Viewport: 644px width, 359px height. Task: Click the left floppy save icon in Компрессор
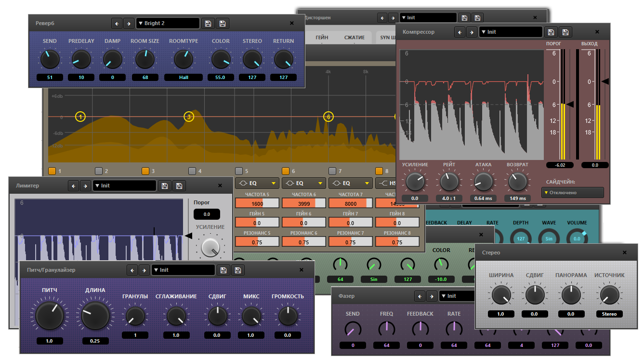click(552, 32)
